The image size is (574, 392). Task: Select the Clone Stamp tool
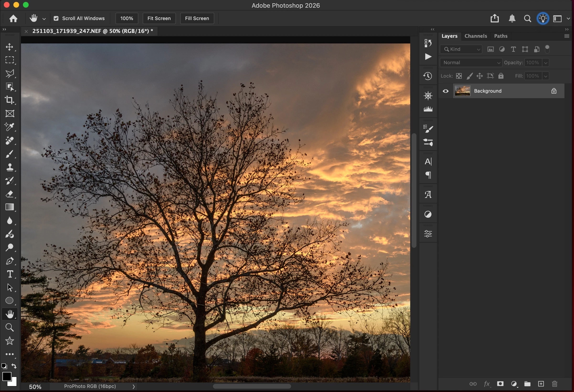[10, 167]
